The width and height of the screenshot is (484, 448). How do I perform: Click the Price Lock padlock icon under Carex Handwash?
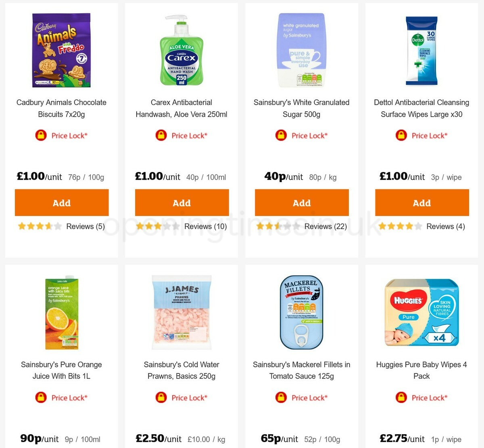tap(161, 136)
